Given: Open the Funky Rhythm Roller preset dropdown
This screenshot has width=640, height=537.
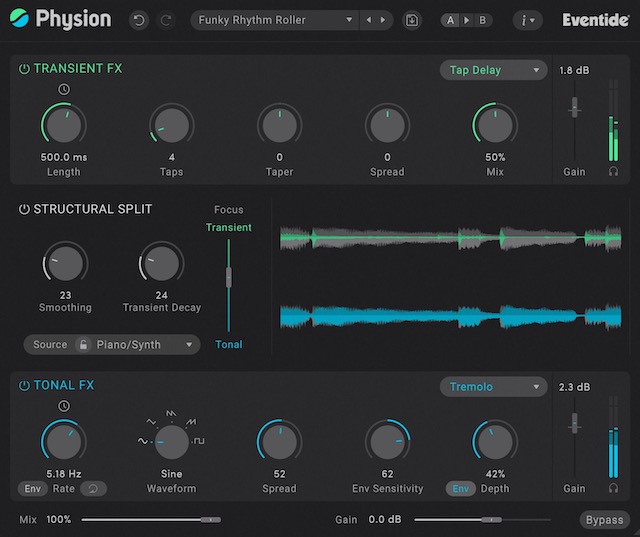Looking at the screenshot, I should [275, 20].
